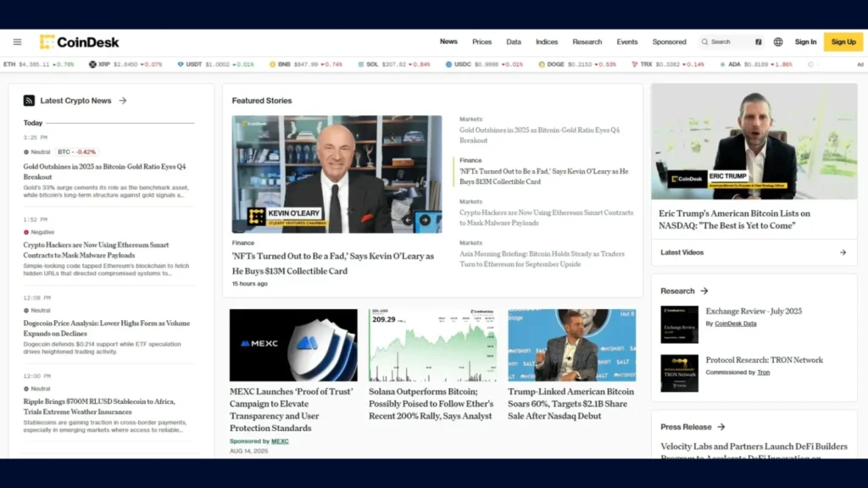
Task: Open the Events menu item
Action: 626,42
